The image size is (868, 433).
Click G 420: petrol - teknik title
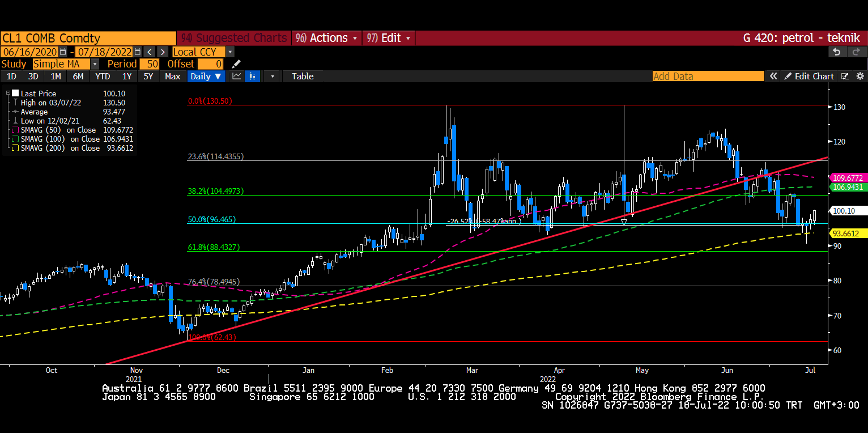pyautogui.click(x=801, y=38)
